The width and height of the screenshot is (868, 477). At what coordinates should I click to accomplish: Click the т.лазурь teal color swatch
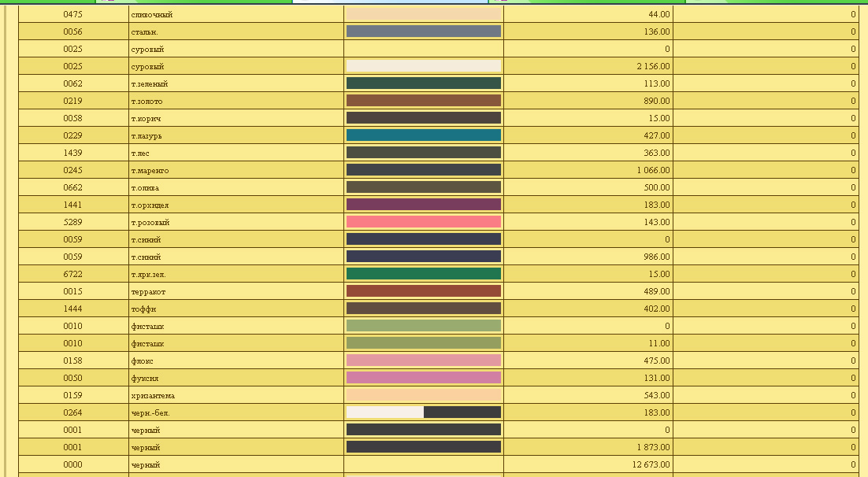tap(424, 135)
